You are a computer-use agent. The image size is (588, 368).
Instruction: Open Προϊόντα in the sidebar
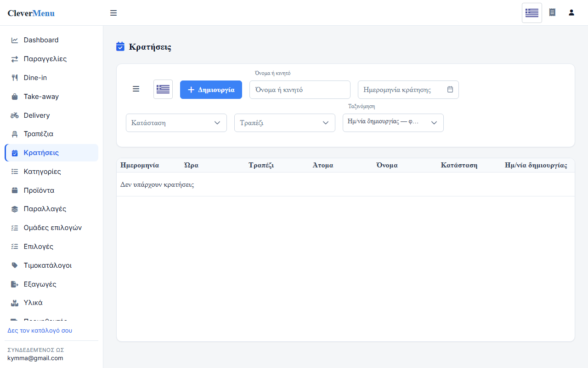(x=51, y=190)
